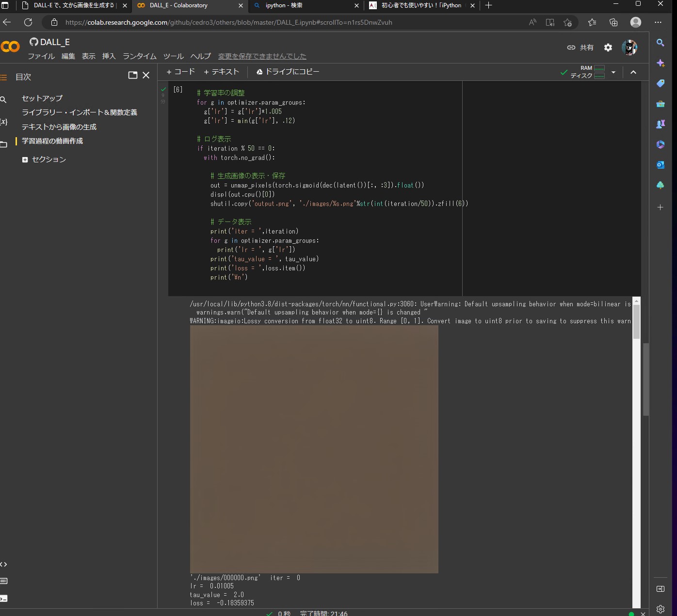Click ドライブにコピー button
The height and width of the screenshot is (616, 677).
[288, 72]
